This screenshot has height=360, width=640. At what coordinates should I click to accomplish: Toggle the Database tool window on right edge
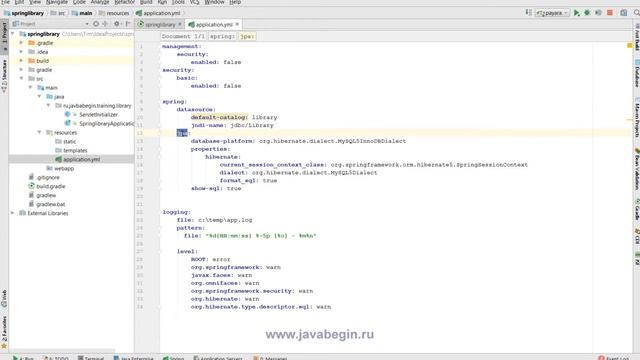(x=636, y=74)
